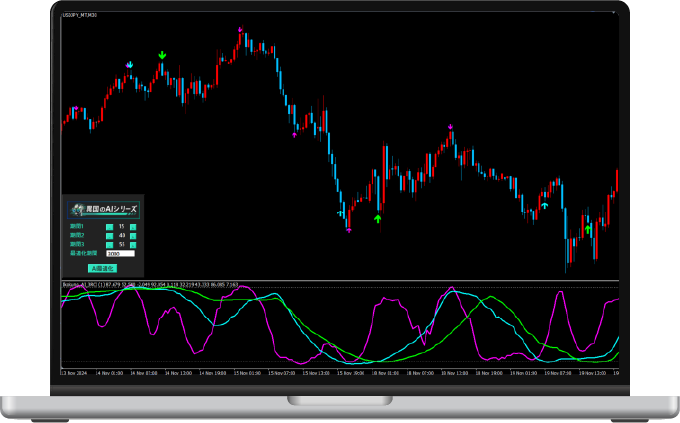Decrease period 2 value with left button
Viewport: 680px width, 423px height.
tap(110, 236)
